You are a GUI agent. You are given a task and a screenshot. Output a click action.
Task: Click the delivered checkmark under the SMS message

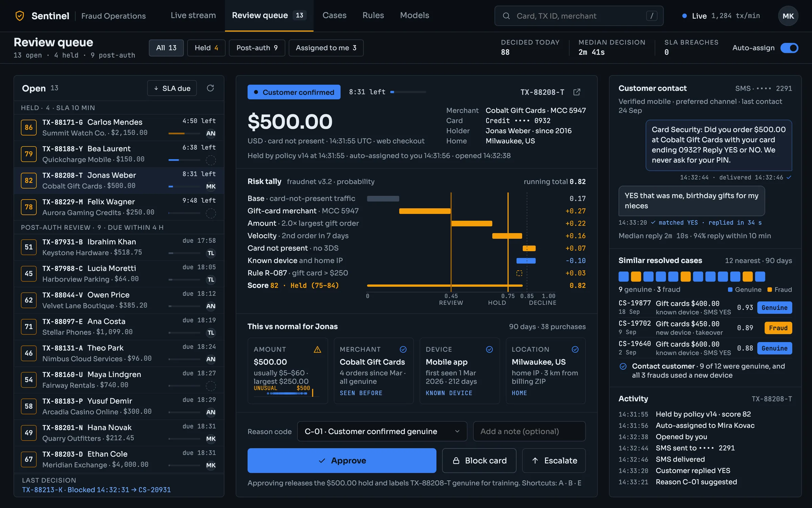(x=789, y=177)
